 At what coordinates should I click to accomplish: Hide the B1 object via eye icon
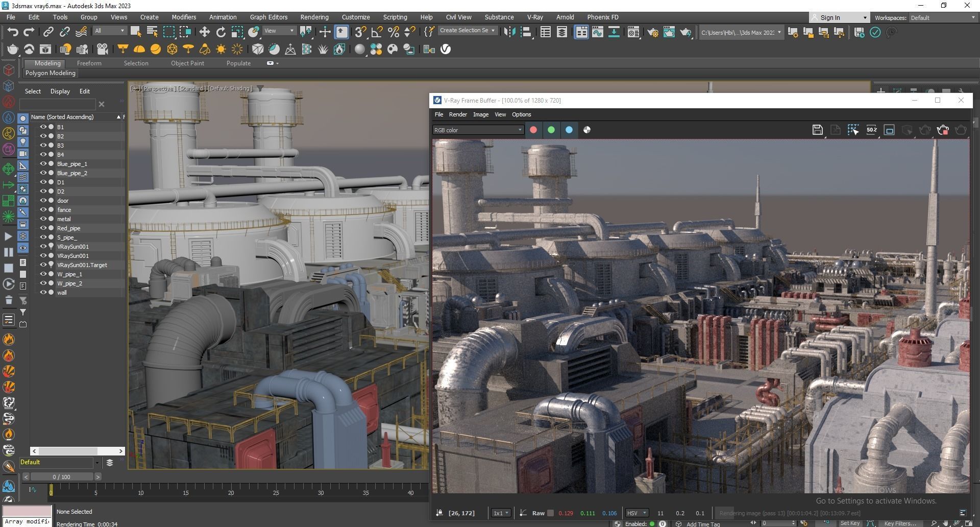43,127
